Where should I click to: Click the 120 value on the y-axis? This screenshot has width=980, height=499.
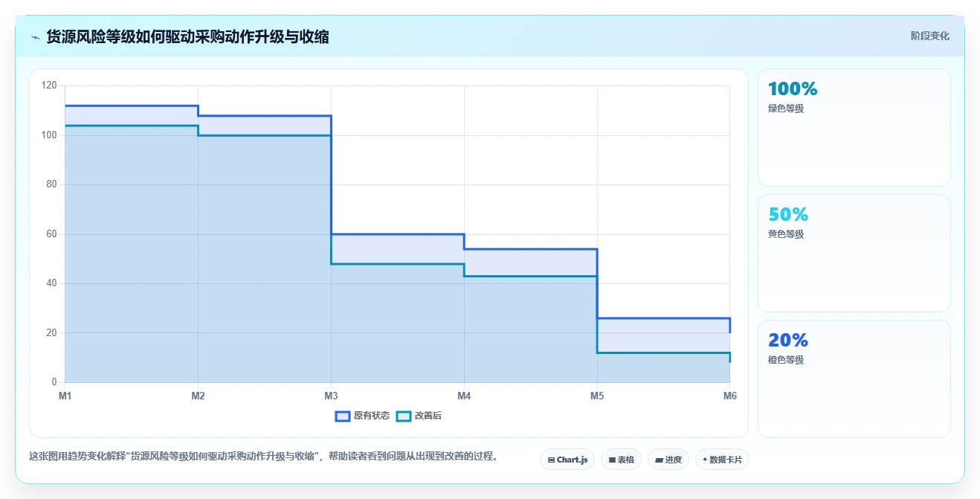click(49, 86)
